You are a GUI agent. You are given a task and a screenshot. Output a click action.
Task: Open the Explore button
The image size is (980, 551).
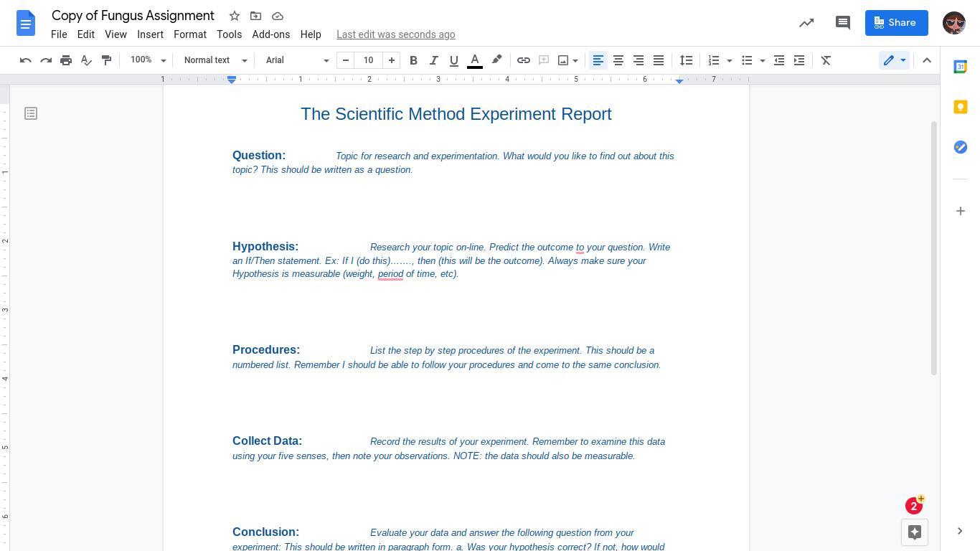[915, 532]
